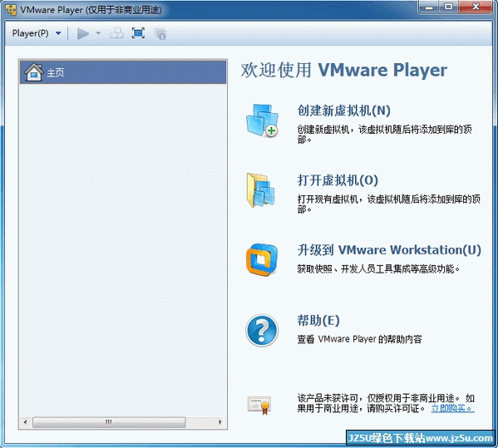Click 升级到 VMware Workstation(U) link
The image size is (498, 448).
(x=389, y=250)
